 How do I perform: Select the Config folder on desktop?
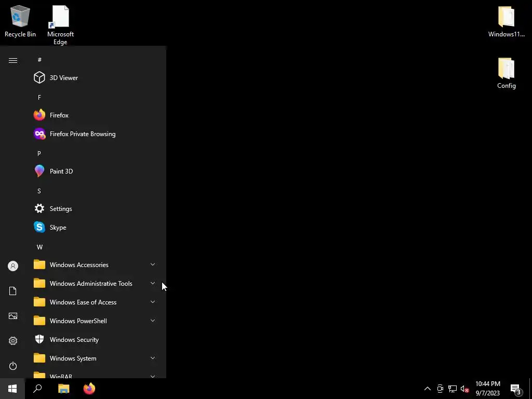[506, 73]
